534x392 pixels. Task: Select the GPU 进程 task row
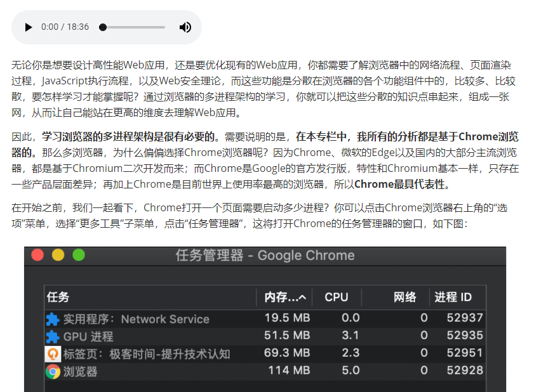pyautogui.click(x=265, y=336)
